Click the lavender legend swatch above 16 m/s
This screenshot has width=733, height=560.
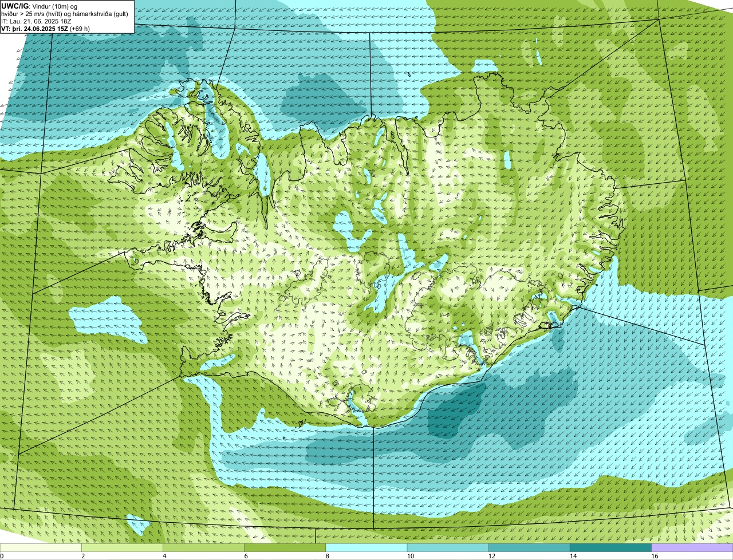click(692, 548)
